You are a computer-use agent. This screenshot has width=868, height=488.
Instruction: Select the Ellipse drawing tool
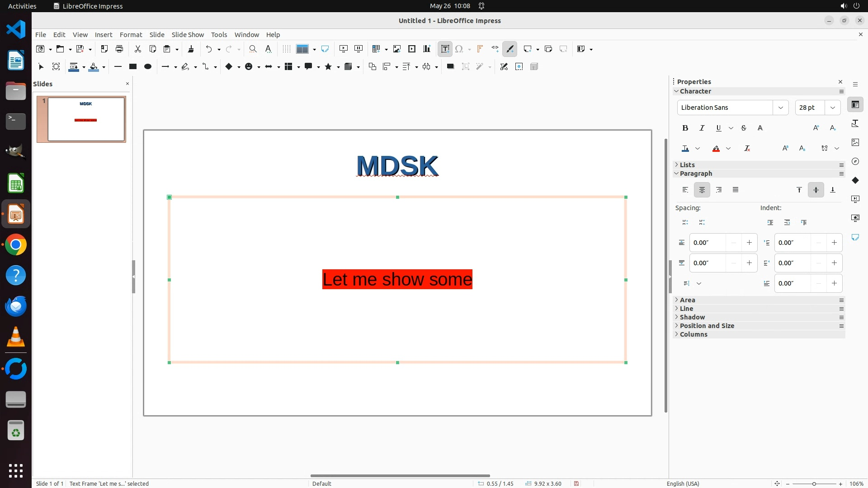coord(147,66)
